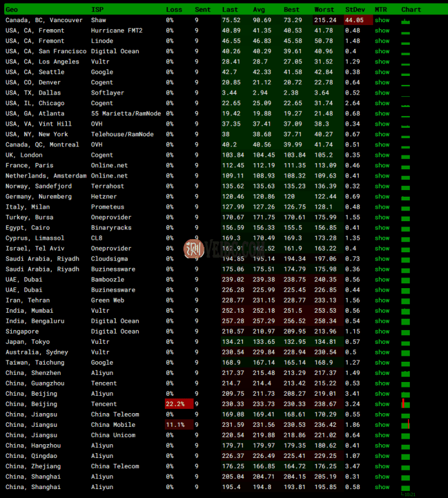The height and width of the screenshot is (498, 448).
Task: Select '55 Marietta/RamNode' ISP cell
Action: (x=126, y=114)
